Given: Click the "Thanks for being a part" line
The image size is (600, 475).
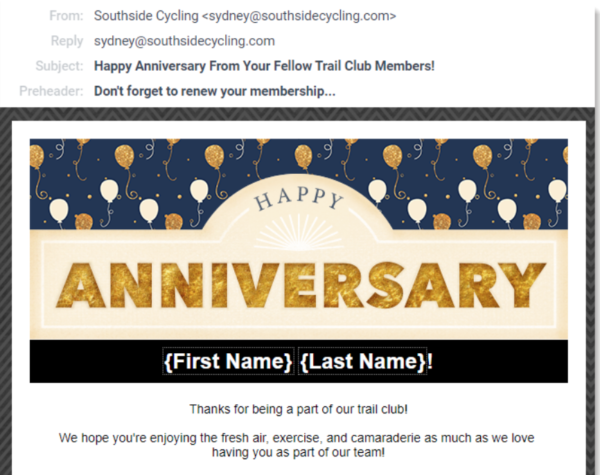Looking at the screenshot, I should click(x=298, y=409).
